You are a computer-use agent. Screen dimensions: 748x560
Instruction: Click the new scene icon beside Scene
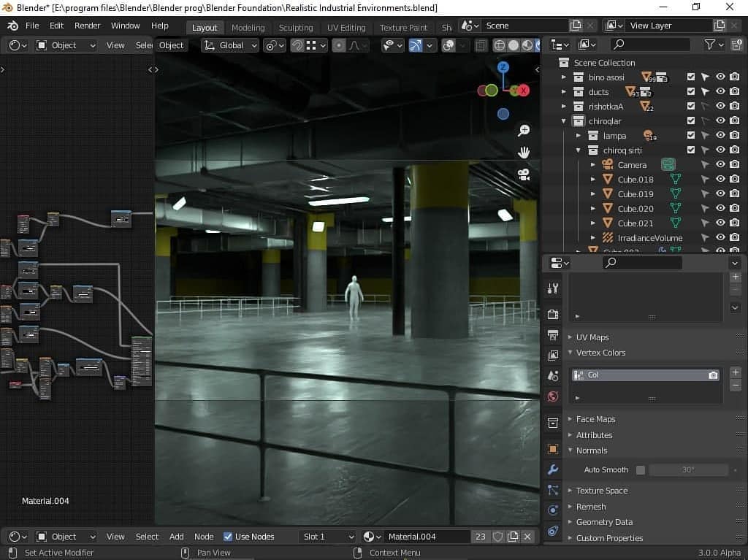[576, 26]
